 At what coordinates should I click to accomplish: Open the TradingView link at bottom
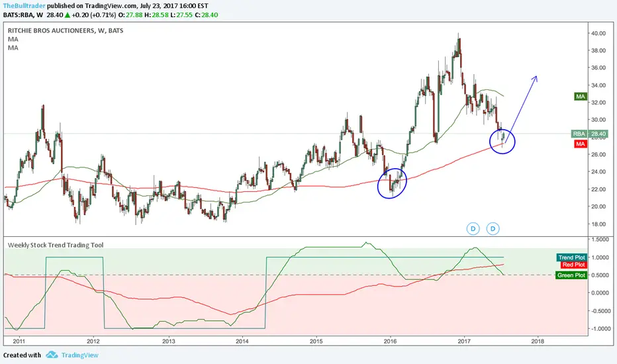[80, 355]
